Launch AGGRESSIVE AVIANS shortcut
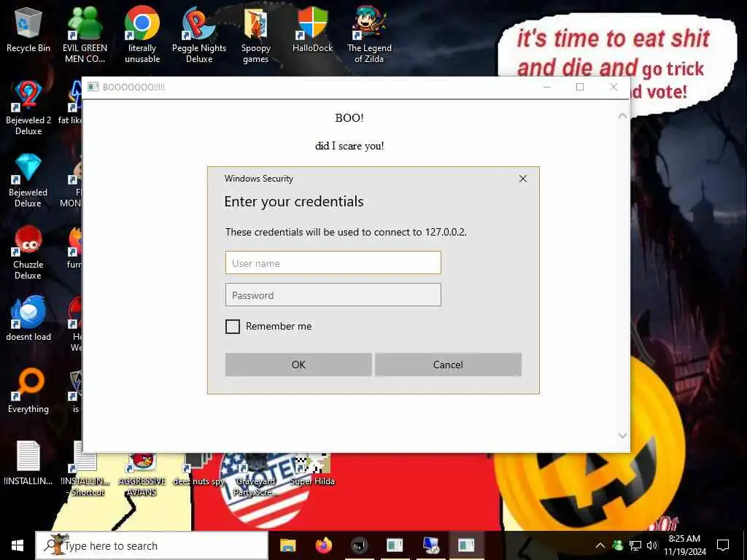 click(x=142, y=474)
